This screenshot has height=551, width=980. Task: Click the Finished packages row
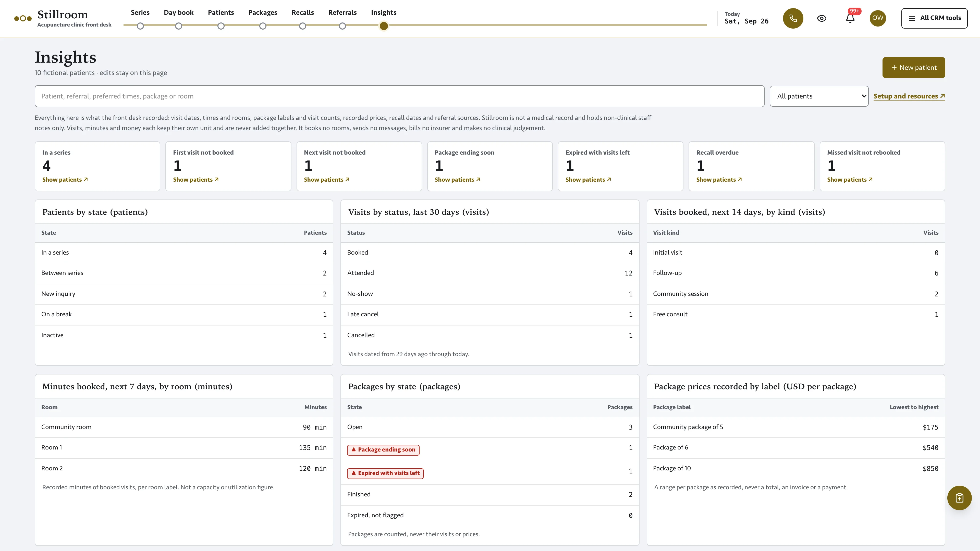490,495
